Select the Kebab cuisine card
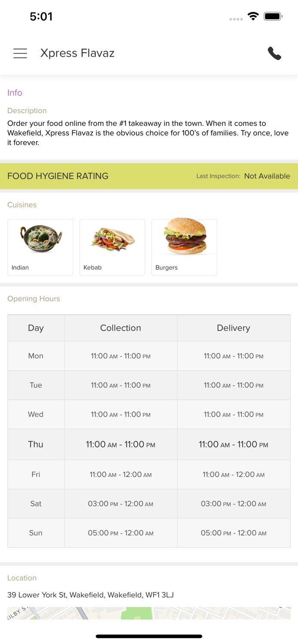 112,247
